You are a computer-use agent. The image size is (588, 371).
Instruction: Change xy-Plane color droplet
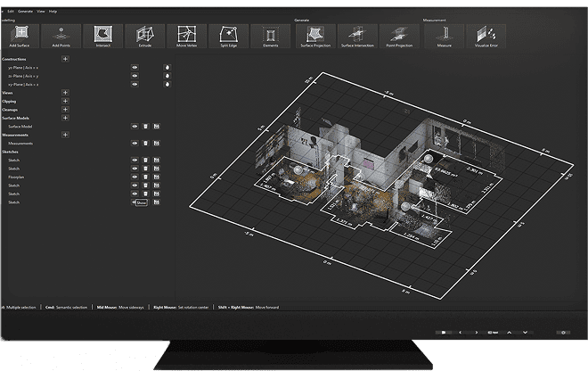coord(167,84)
